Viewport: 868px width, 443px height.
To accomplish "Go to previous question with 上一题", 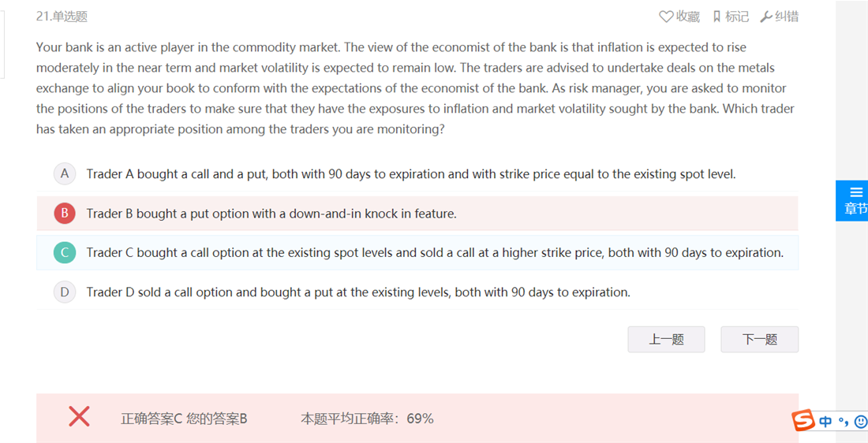I will click(666, 339).
